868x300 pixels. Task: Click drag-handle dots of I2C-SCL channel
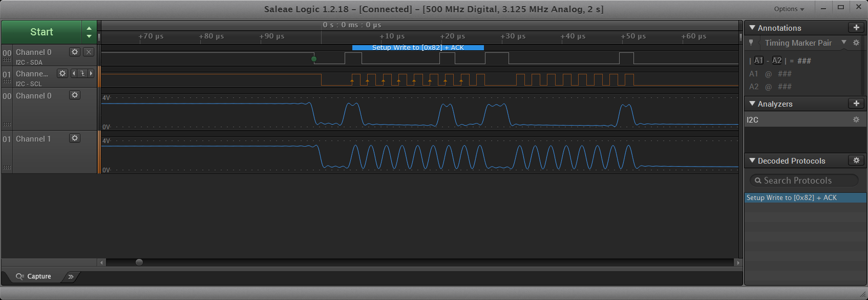pos(7,82)
